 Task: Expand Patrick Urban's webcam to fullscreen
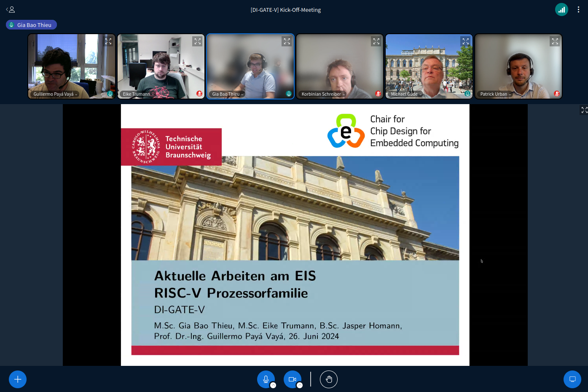[x=555, y=41]
